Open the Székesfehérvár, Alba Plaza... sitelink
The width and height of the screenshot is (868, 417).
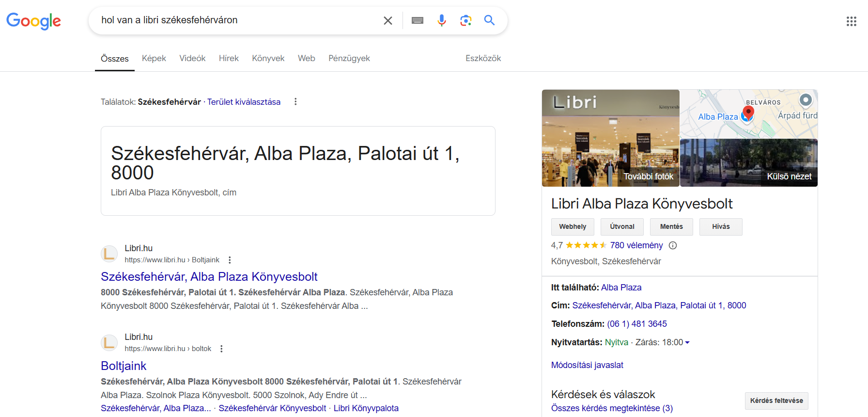pyautogui.click(x=156, y=408)
